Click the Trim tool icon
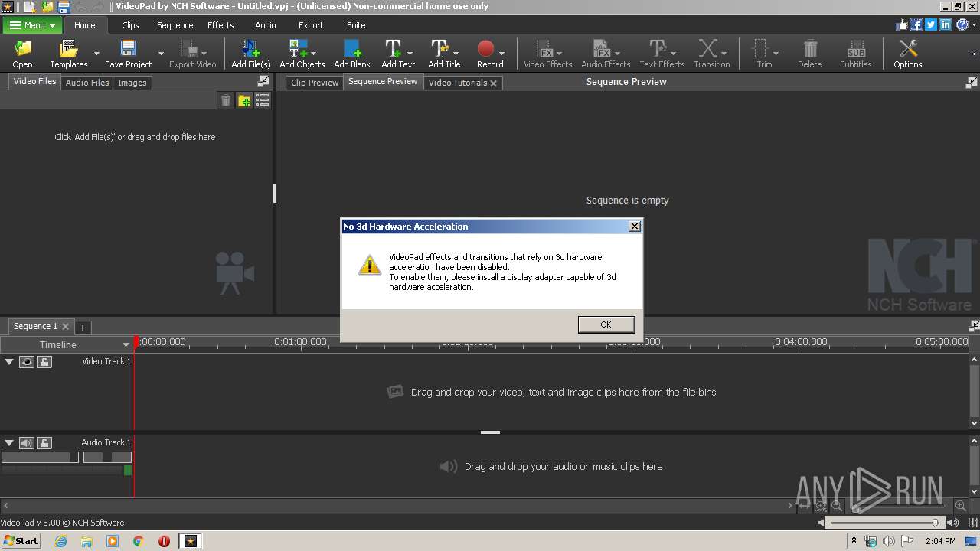 click(x=760, y=50)
